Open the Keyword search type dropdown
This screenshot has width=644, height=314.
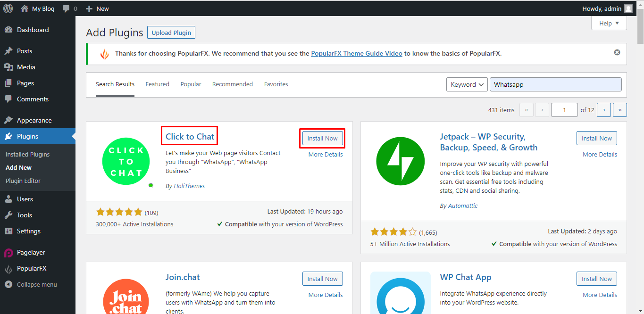467,84
